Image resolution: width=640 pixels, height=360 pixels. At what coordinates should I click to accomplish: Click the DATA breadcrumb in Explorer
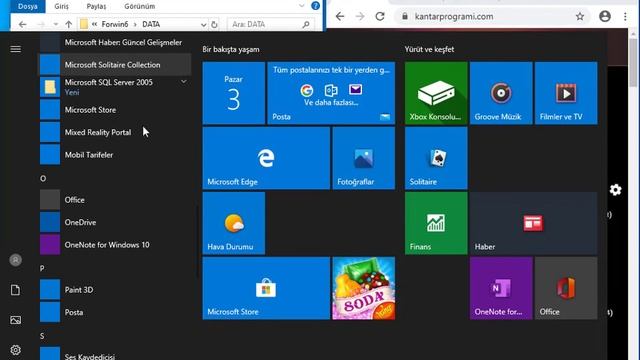point(151,24)
